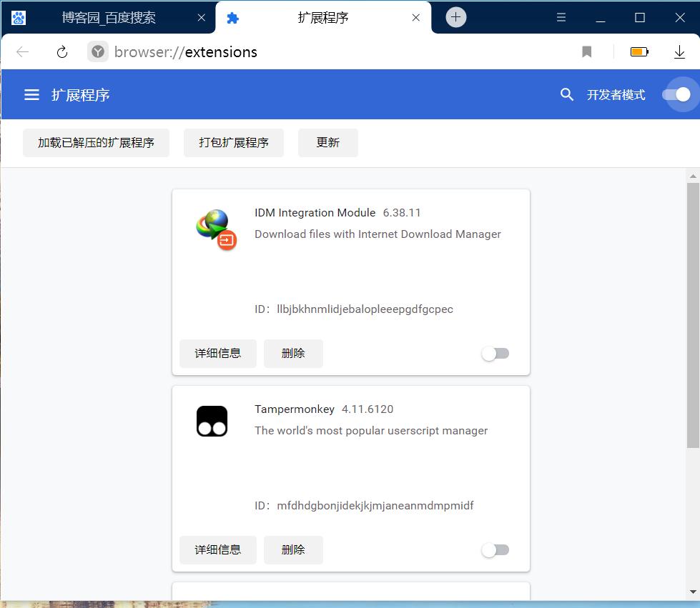Click the battery status indicator
The image size is (700, 608).
click(x=637, y=51)
